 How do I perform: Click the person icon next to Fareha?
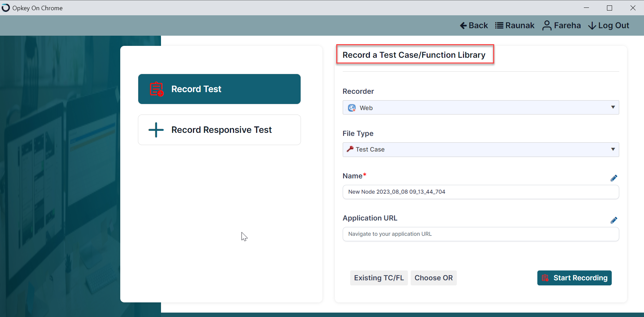[x=547, y=25]
